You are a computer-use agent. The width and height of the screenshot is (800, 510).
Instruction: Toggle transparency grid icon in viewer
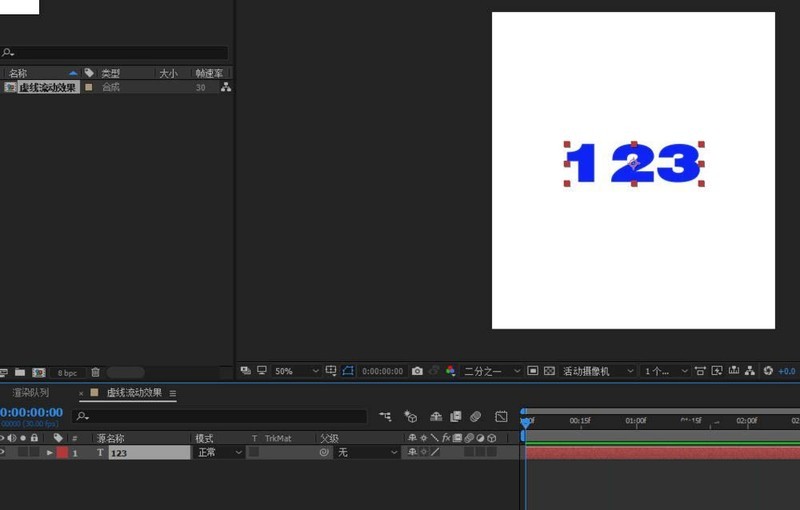tap(549, 371)
